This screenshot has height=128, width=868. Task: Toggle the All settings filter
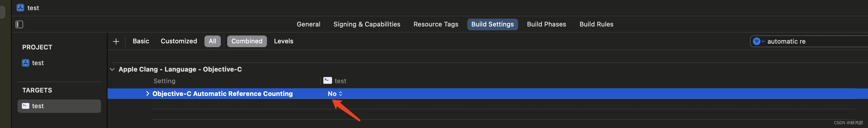212,41
